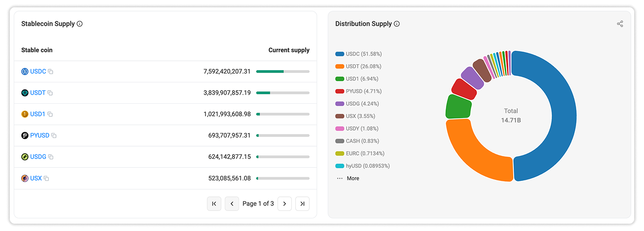
Task: Click the USDC supply progress bar
Action: click(x=283, y=72)
